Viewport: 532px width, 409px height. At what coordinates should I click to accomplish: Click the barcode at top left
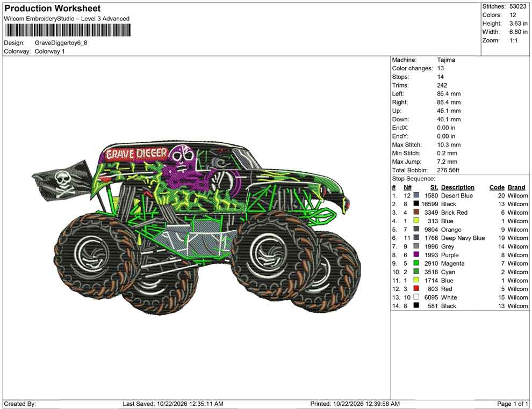(68, 30)
